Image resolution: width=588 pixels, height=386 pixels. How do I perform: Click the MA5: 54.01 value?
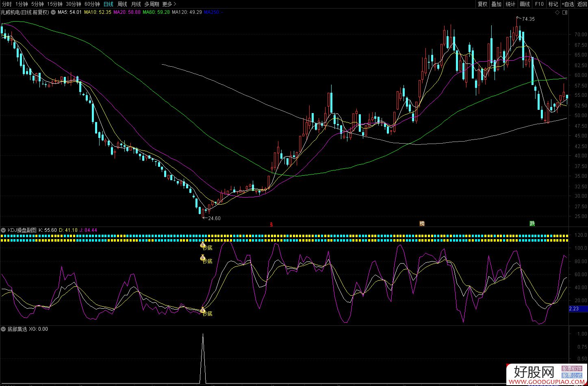(x=69, y=12)
